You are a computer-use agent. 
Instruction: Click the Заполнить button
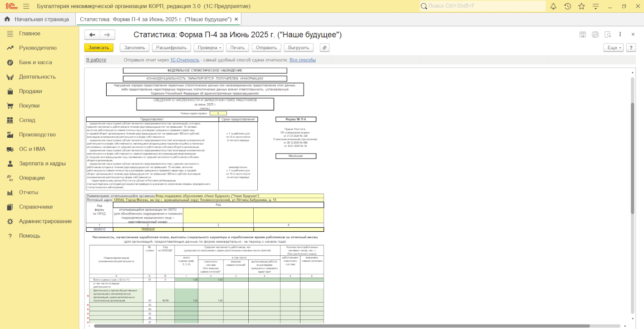coord(135,47)
